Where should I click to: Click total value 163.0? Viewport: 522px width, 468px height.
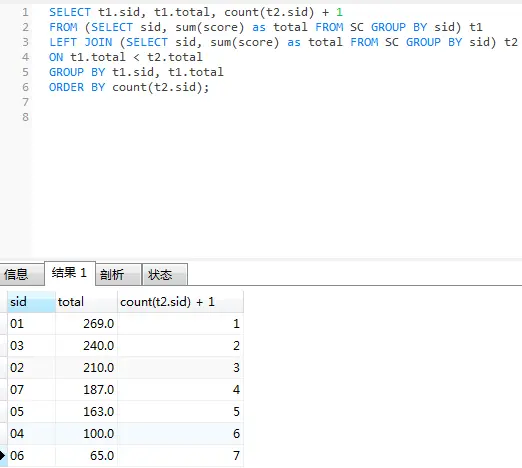(86, 412)
